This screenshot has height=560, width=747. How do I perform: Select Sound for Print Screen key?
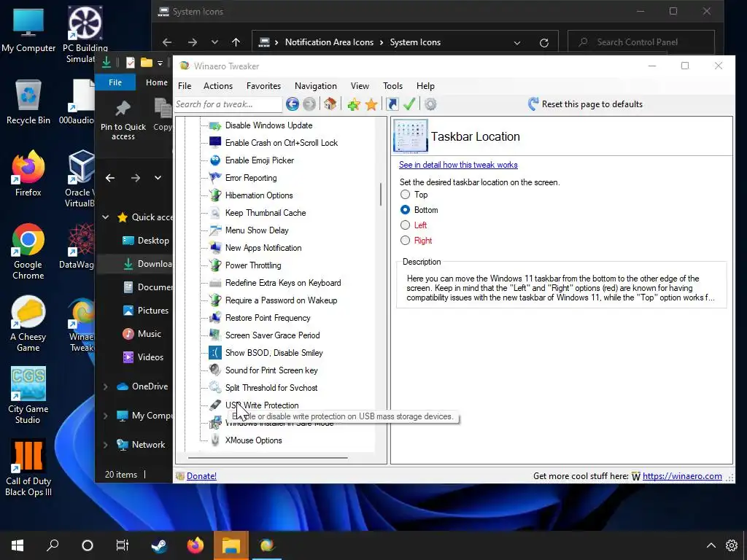pos(271,370)
